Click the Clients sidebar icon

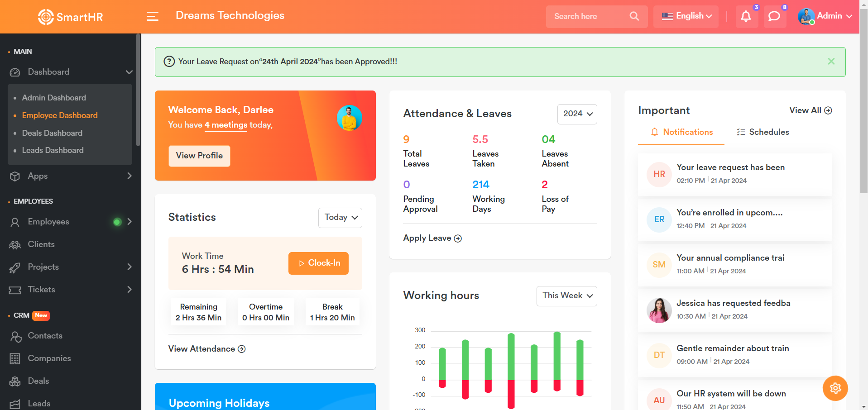tap(15, 245)
